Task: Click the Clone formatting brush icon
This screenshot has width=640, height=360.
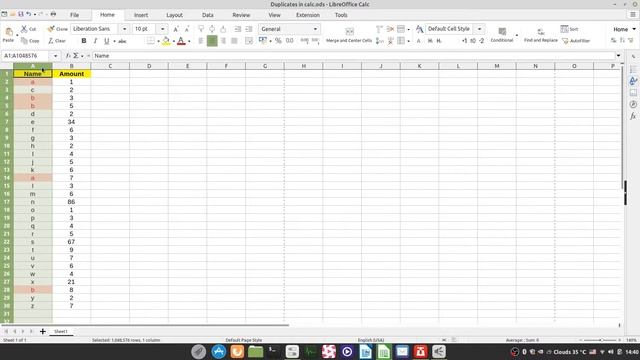Action: (51, 29)
